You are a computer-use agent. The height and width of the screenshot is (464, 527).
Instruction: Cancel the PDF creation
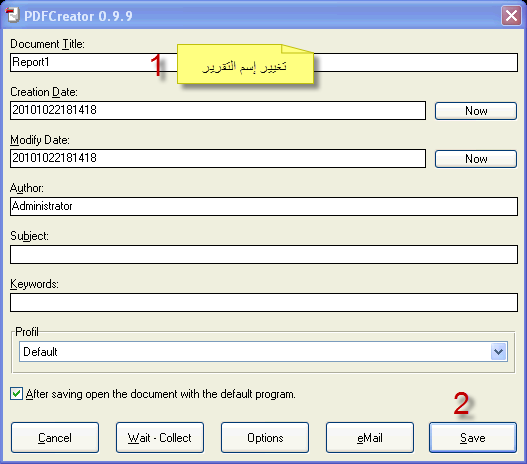(x=55, y=438)
